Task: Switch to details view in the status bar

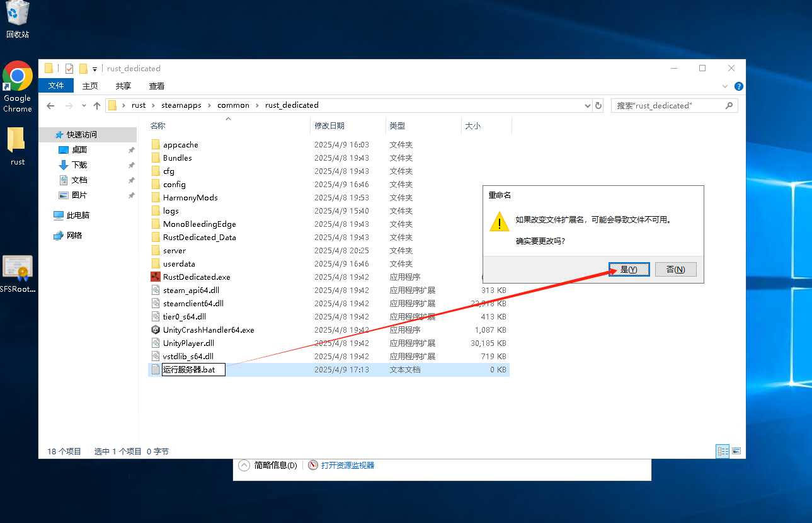Action: 723,451
